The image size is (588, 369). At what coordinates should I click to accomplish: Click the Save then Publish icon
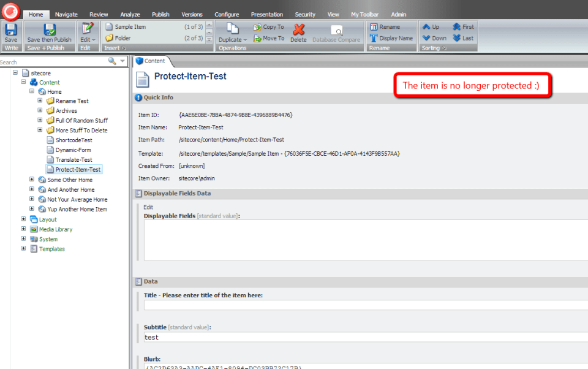click(x=49, y=31)
